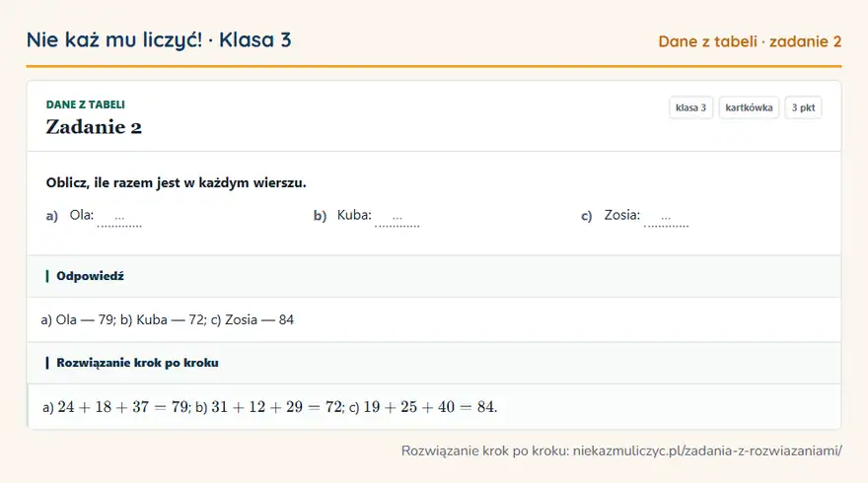Click the 'a)' label before Ola
Image resolution: width=868 pixels, height=483 pixels.
(52, 216)
